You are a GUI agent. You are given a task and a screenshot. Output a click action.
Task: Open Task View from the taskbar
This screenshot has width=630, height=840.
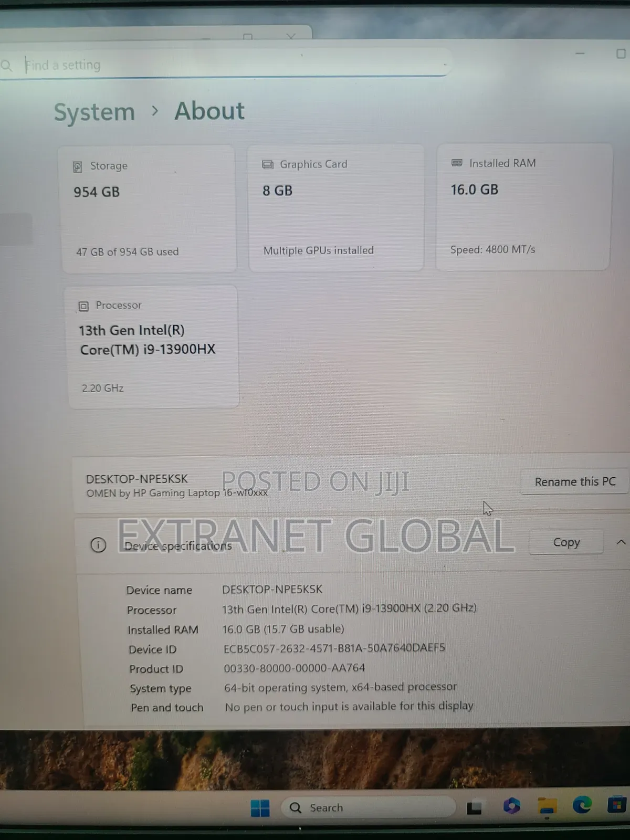[474, 807]
